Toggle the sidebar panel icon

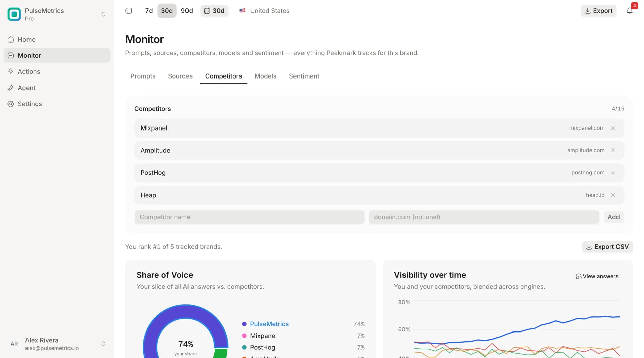click(x=129, y=11)
